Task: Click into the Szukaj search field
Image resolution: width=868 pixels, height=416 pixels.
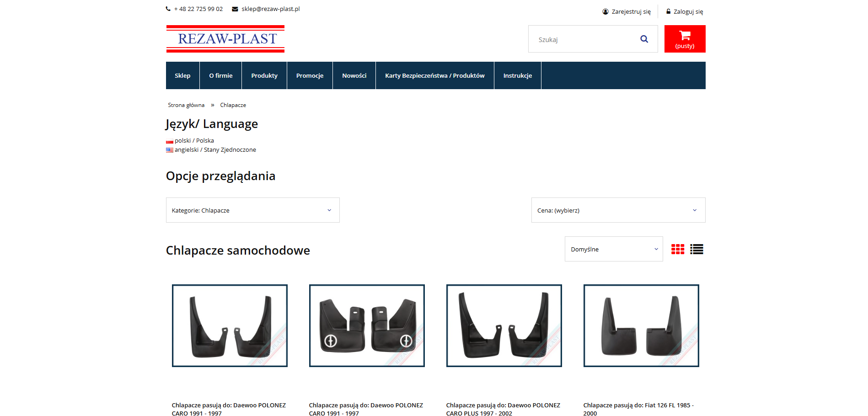Action: [583, 40]
